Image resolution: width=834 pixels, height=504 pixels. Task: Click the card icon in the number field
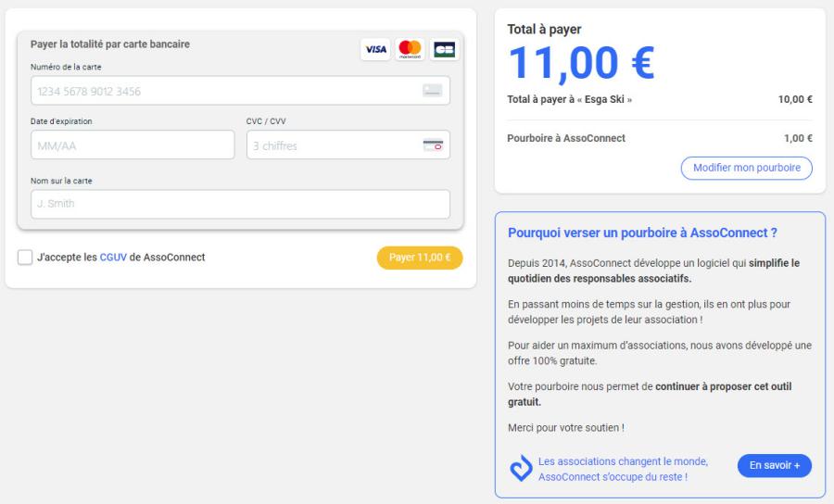pyautogui.click(x=433, y=91)
